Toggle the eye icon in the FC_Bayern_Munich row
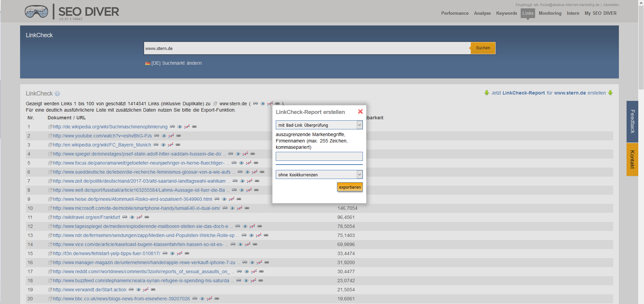 tap(163, 145)
